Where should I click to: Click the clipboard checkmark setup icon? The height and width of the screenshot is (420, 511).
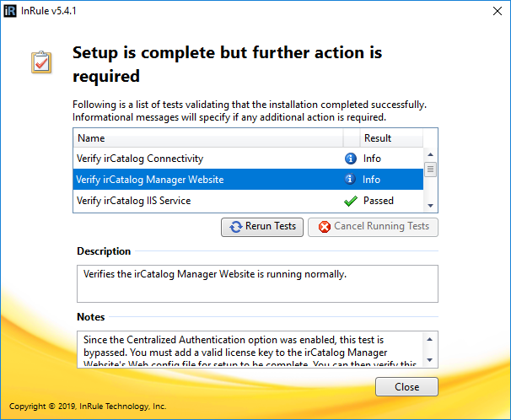(41, 62)
